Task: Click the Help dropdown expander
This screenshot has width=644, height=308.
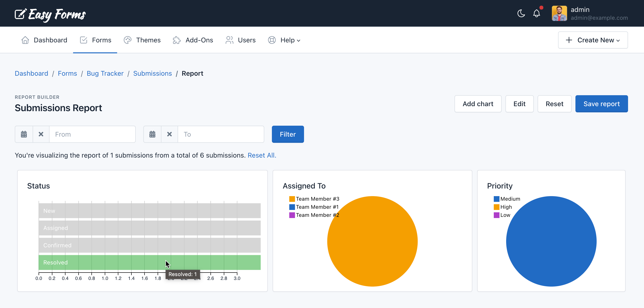Action: (x=299, y=40)
